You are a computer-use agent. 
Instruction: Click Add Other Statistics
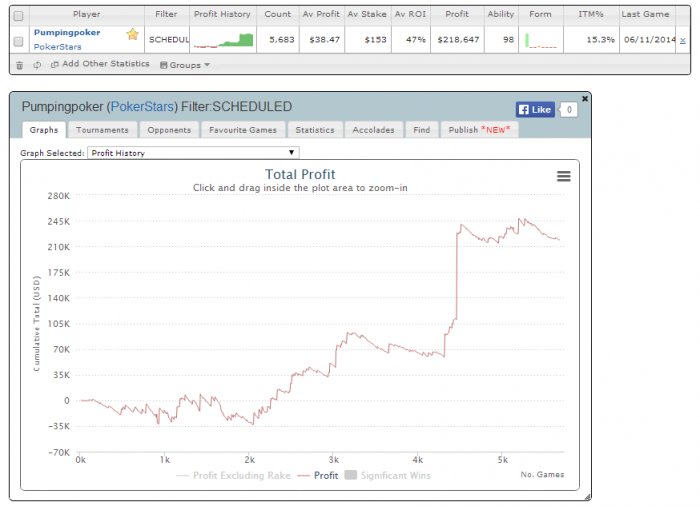(100, 64)
